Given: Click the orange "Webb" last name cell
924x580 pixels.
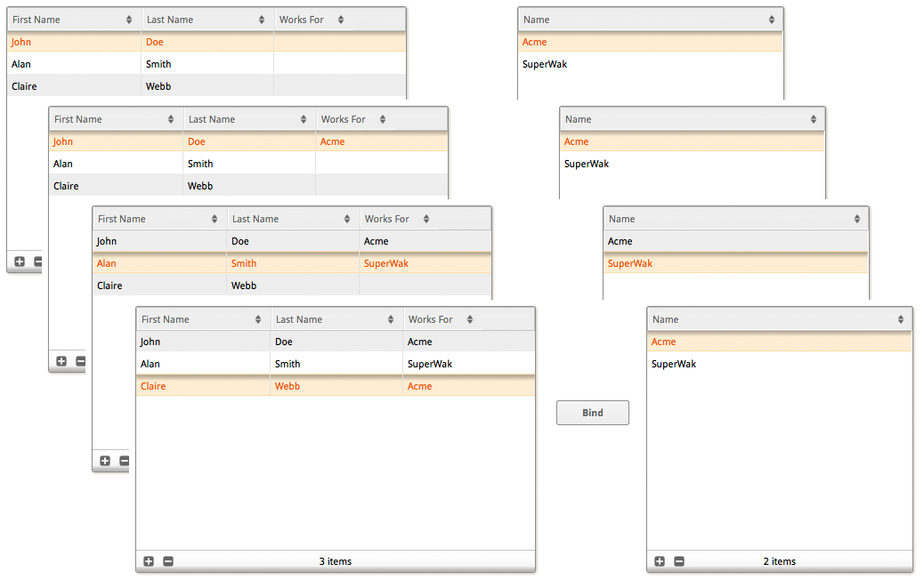Looking at the screenshot, I should click(x=288, y=386).
